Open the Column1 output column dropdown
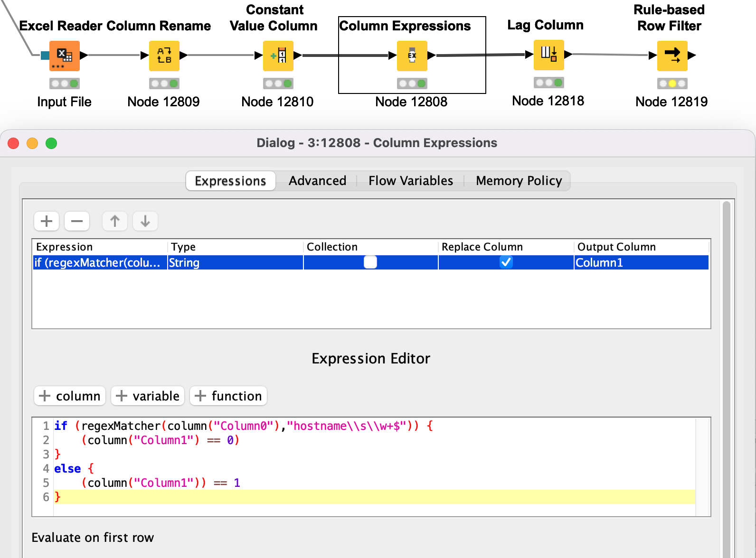 [641, 262]
